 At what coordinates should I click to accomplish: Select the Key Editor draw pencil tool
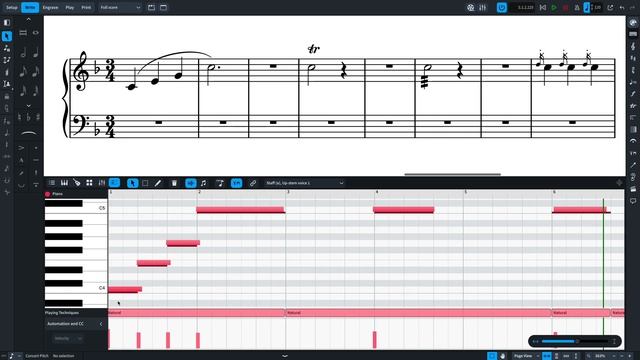(158, 183)
